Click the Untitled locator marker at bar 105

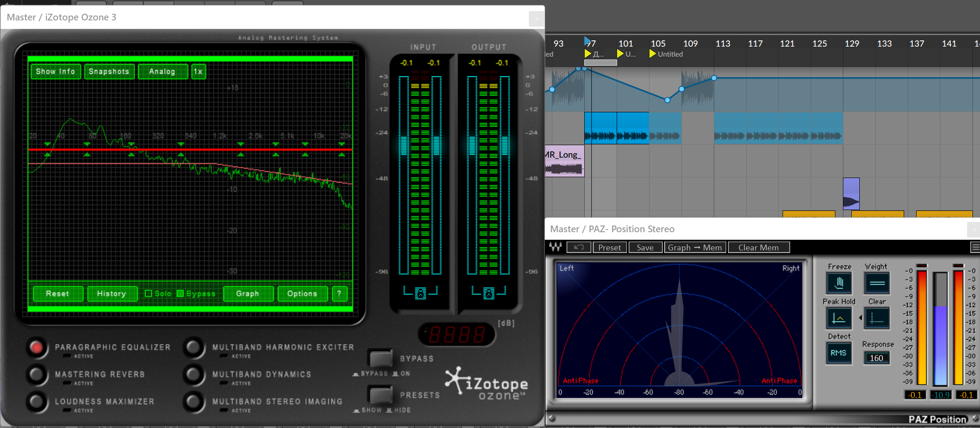653,54
